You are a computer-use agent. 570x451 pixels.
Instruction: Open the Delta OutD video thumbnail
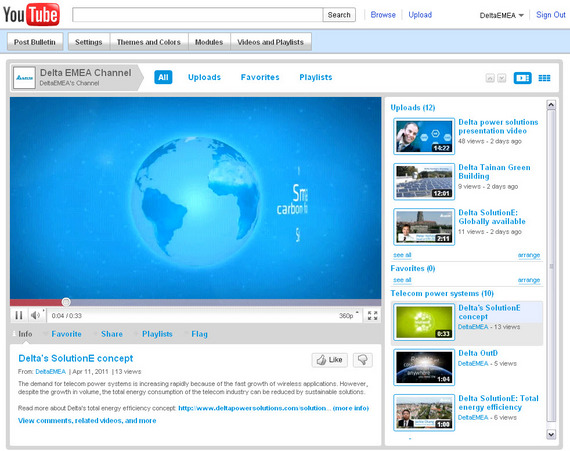(424, 367)
